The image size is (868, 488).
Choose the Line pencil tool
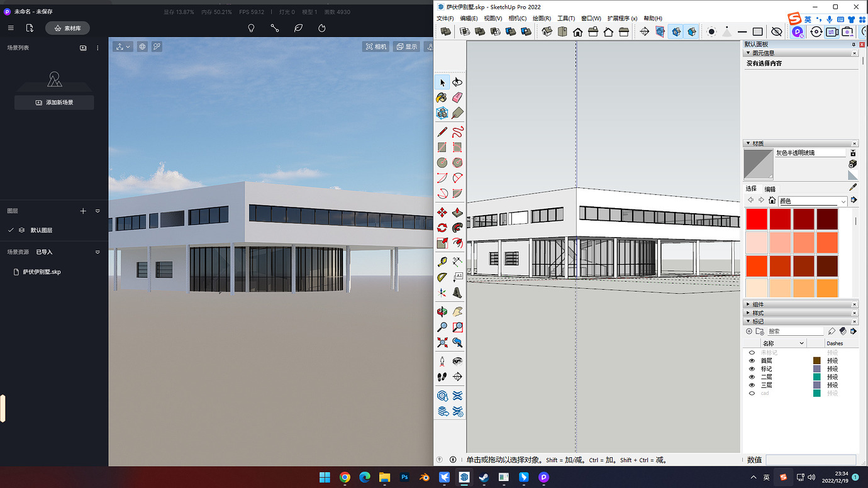(x=442, y=131)
